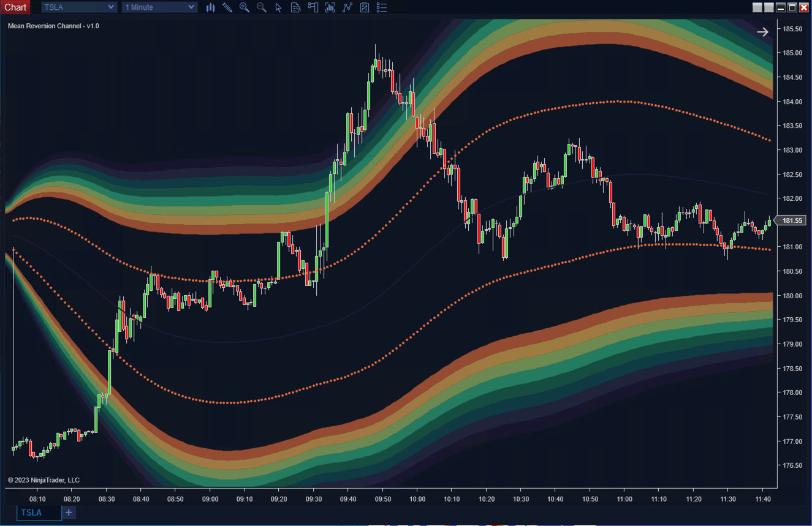Image resolution: width=812 pixels, height=526 pixels.
Task: Open the Strategies icon on the toolbar
Action: pos(347,7)
